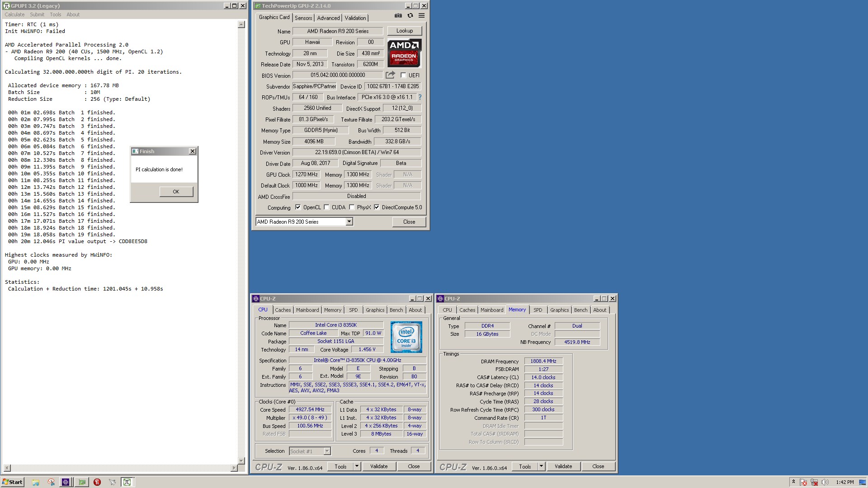Open the GPU-Z hamburger menu icon

pos(421,16)
